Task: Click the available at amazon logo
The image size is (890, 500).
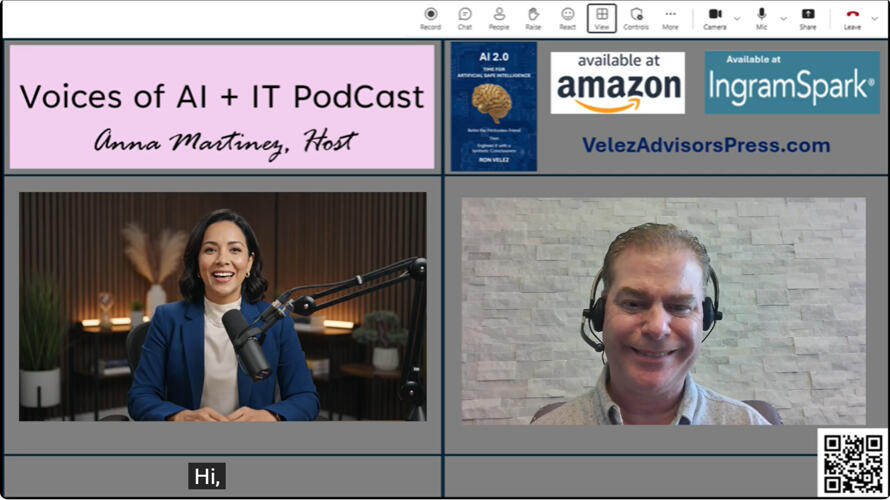Action: pos(618,83)
